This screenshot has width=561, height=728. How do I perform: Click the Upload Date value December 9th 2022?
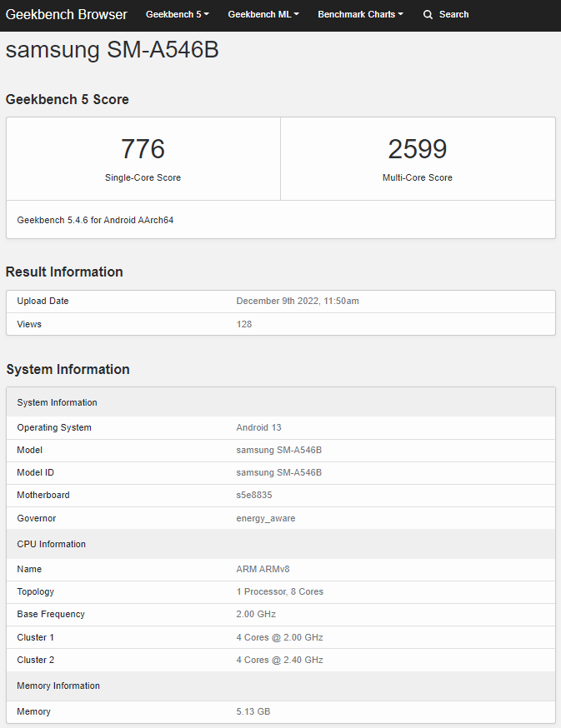coord(298,302)
